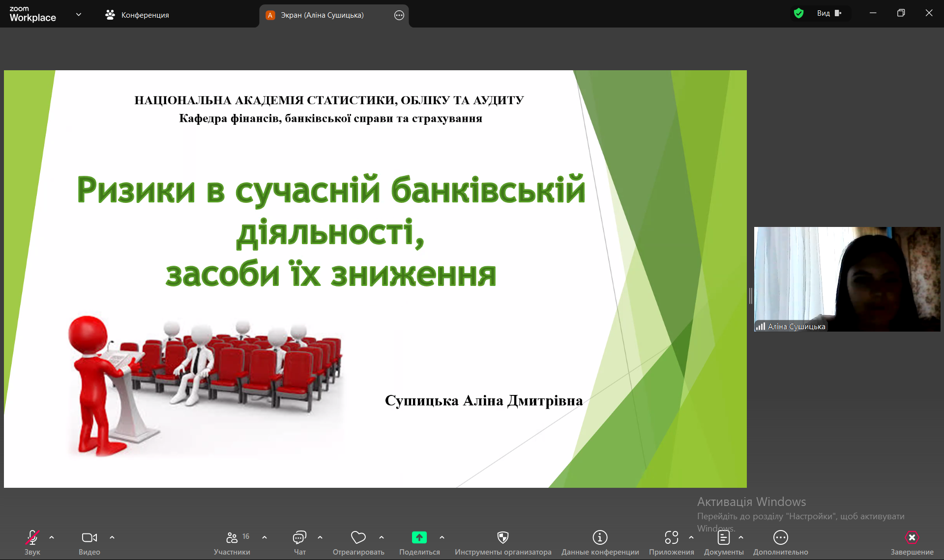The width and height of the screenshot is (944, 560).
Task: Expand audio options arrow next to Звук
Action: click(x=52, y=537)
